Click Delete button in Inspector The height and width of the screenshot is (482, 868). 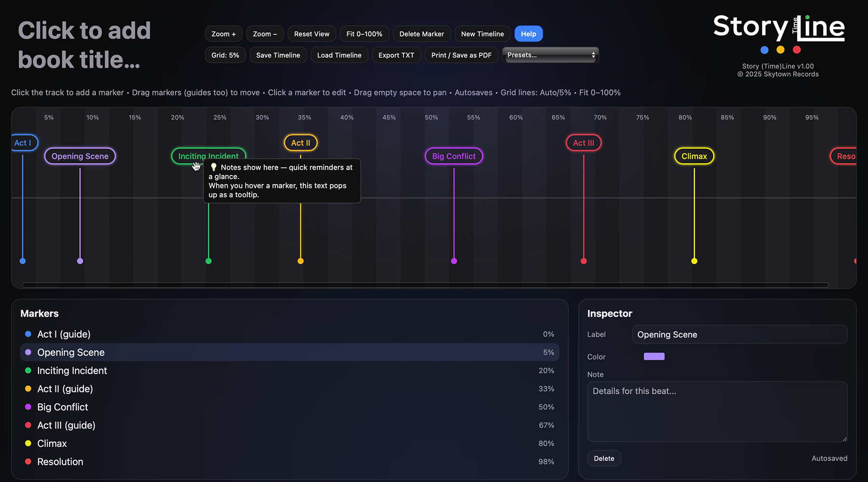tap(604, 458)
